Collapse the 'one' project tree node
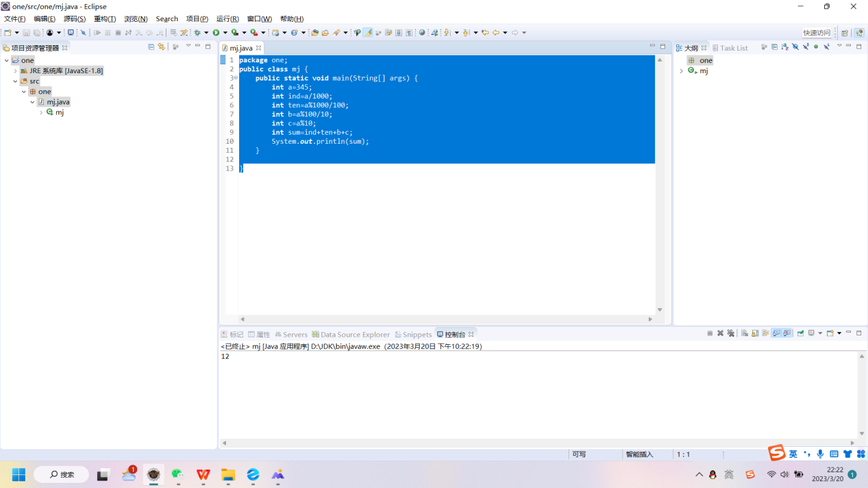Screen dimensions: 868x488 (x=7, y=60)
